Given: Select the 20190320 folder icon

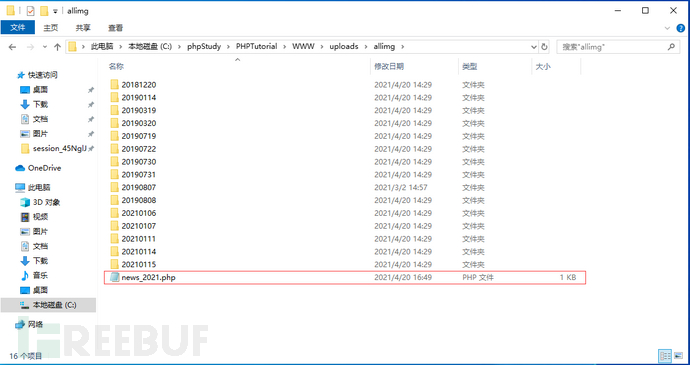Looking at the screenshot, I should click(114, 123).
